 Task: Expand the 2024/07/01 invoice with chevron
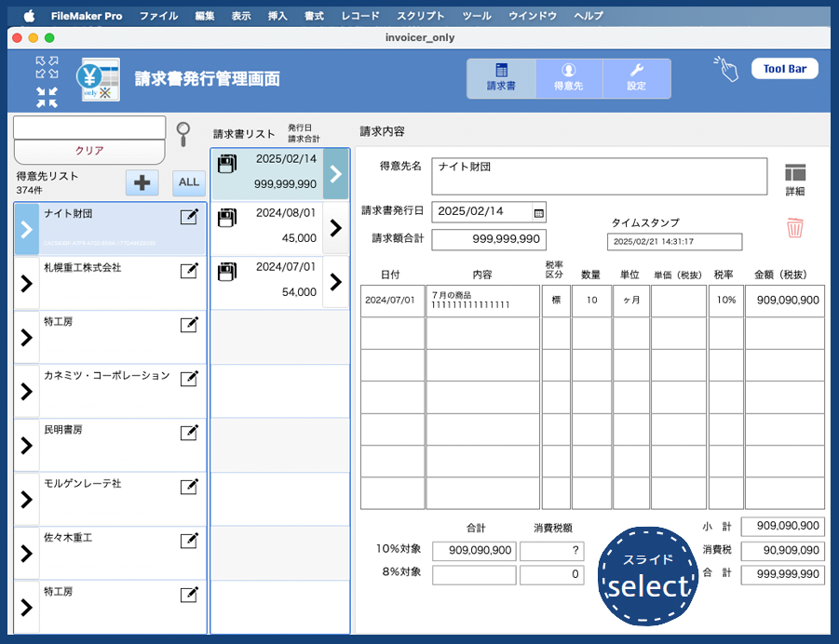coord(336,282)
